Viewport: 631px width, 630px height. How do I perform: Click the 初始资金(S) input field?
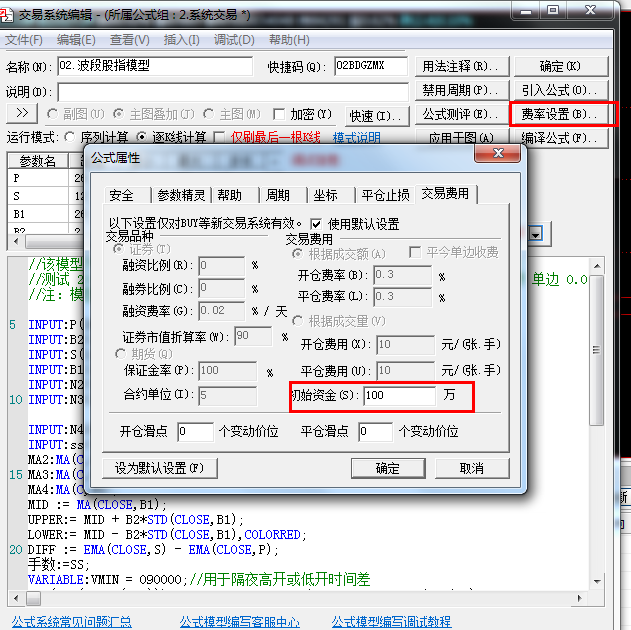399,395
